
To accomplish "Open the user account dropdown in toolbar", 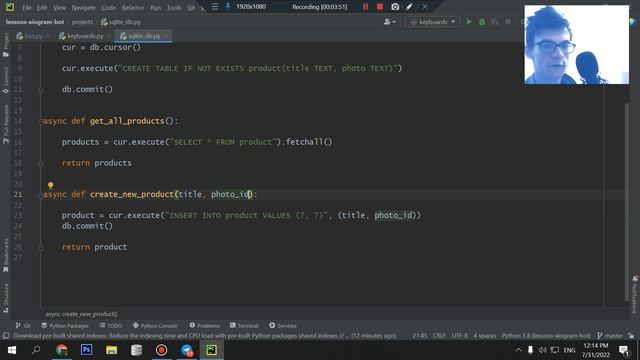I will (389, 22).
